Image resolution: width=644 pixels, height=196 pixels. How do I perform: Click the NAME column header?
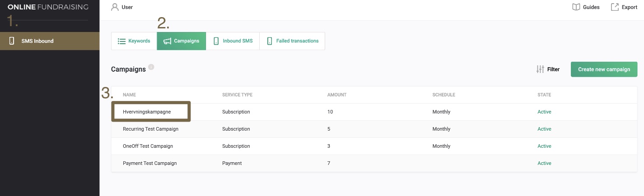coord(129,95)
